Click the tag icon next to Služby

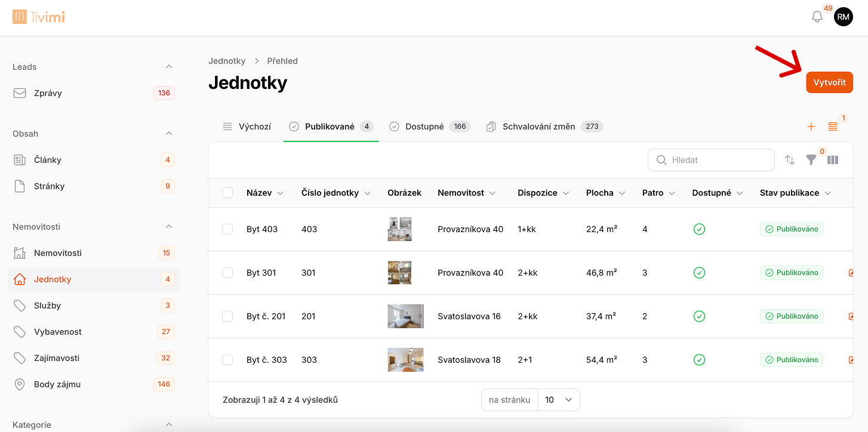point(20,306)
